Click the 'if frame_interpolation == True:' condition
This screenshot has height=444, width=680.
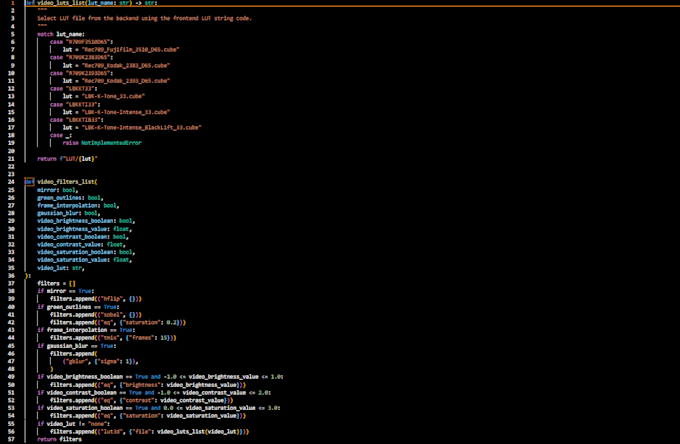[86, 330]
